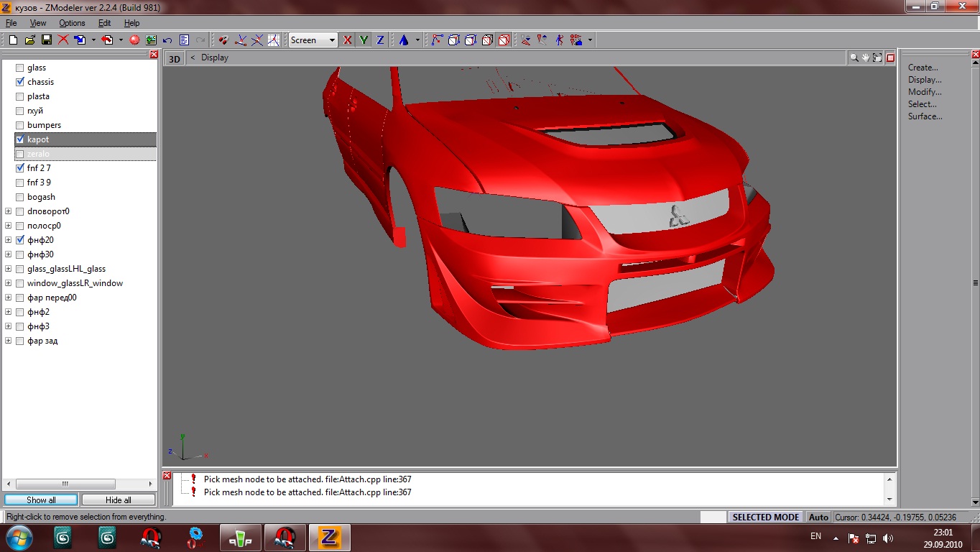Image resolution: width=980 pixels, height=552 pixels.
Task: Open the Edit menu
Action: (x=104, y=23)
